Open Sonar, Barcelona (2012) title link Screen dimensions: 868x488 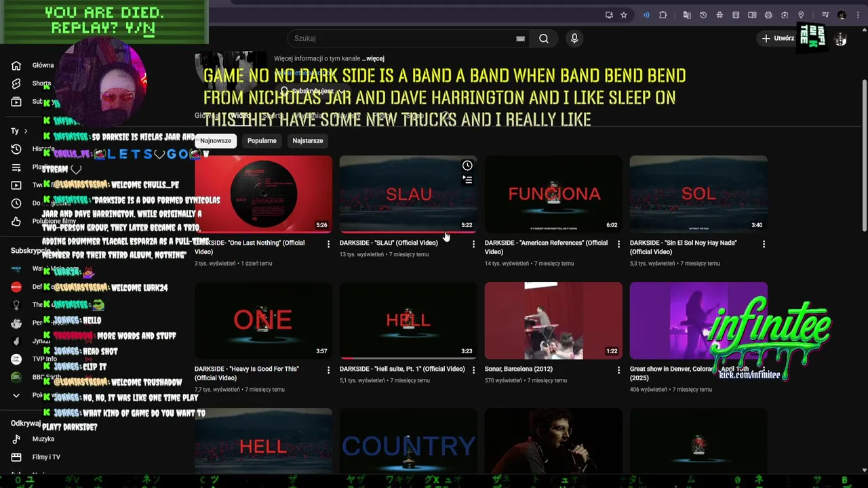[519, 369]
